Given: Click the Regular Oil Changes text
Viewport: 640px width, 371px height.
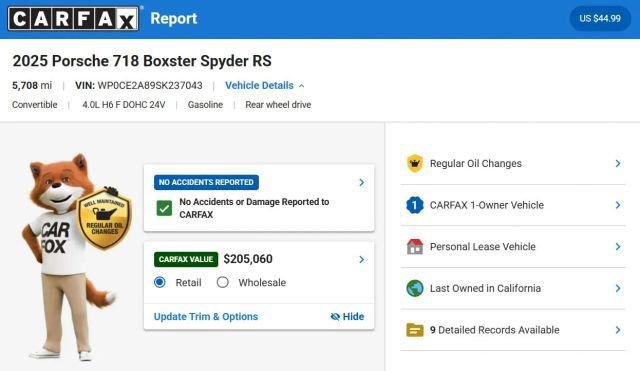Looking at the screenshot, I should [x=476, y=163].
